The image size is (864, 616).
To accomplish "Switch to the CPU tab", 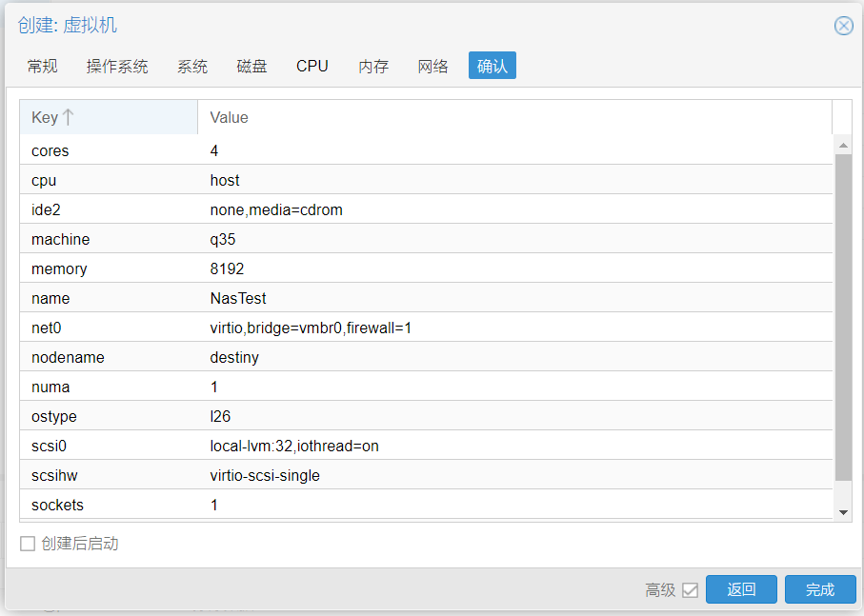I will coord(311,66).
